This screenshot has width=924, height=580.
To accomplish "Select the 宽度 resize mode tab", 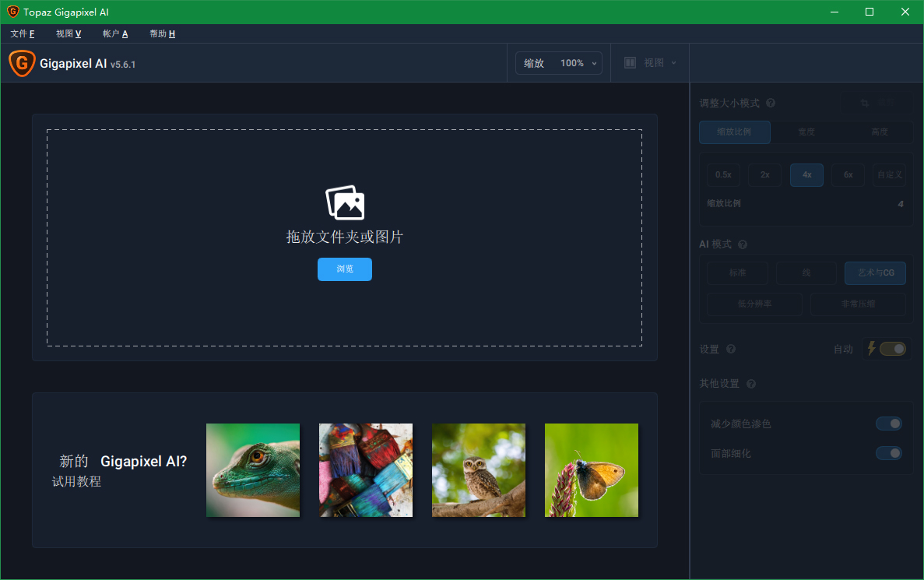I will (806, 132).
